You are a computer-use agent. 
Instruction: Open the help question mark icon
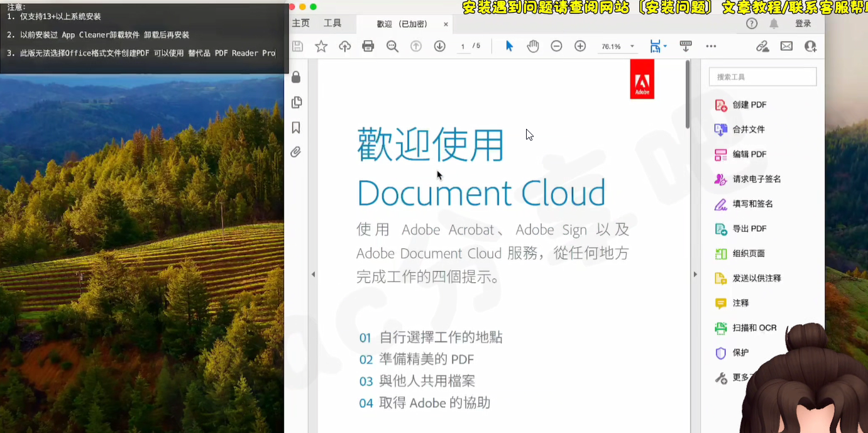point(752,23)
